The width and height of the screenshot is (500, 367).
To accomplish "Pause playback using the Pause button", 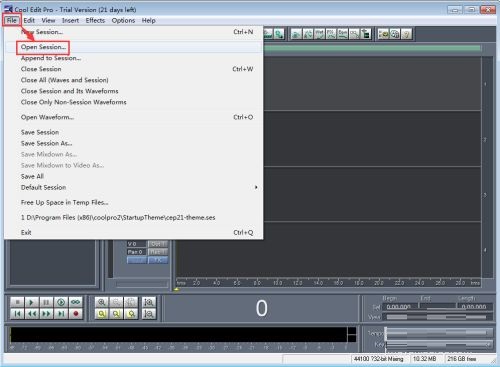I will pos(46,302).
